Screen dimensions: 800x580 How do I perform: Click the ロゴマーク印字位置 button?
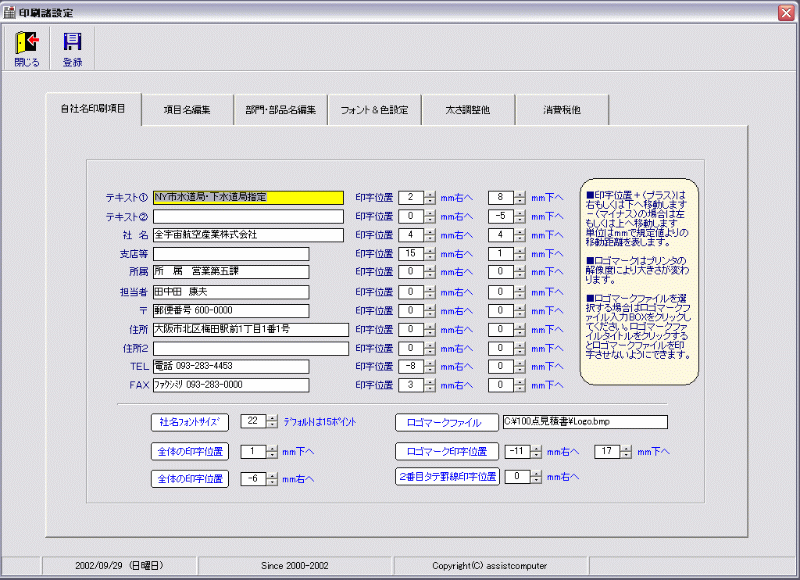click(446, 451)
